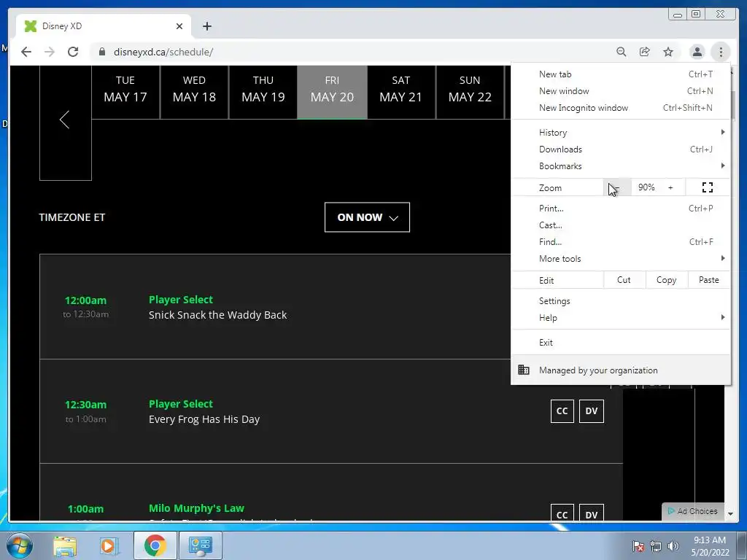Image resolution: width=747 pixels, height=560 pixels.
Task: Close the Chrome three-dot menu button
Action: pyautogui.click(x=721, y=52)
